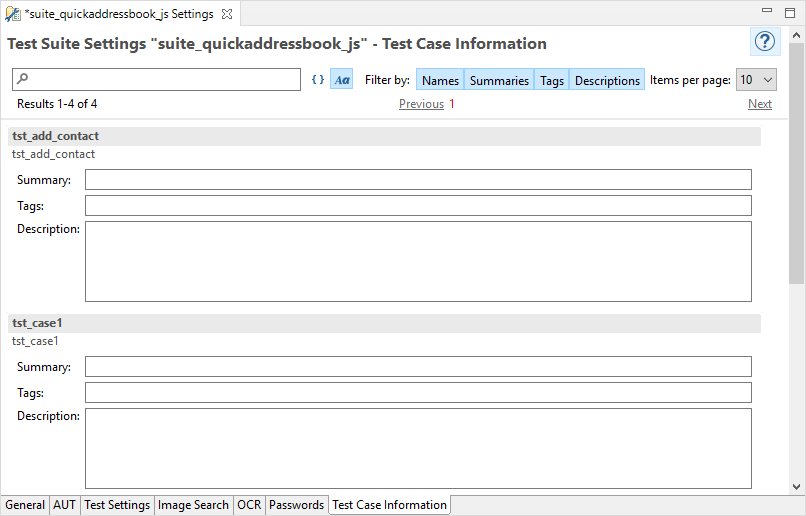
Task: Minimize the editor panel
Action: coord(766,11)
